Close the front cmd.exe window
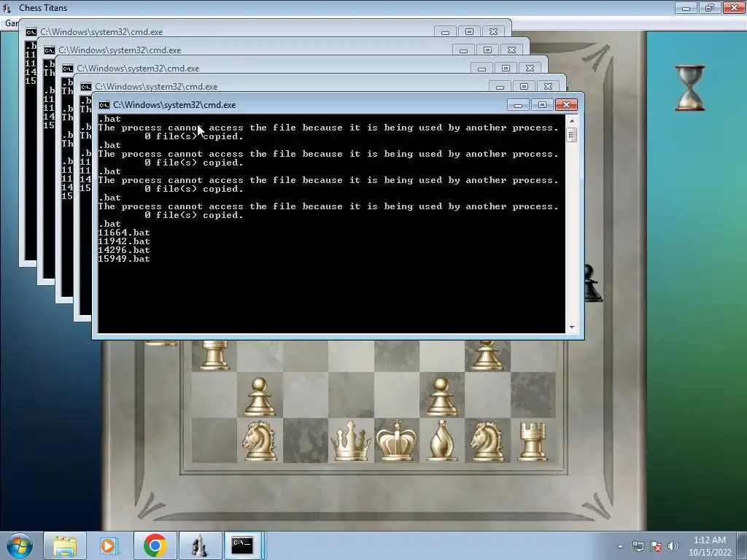Viewport: 747px width, 560px height. tap(566, 105)
